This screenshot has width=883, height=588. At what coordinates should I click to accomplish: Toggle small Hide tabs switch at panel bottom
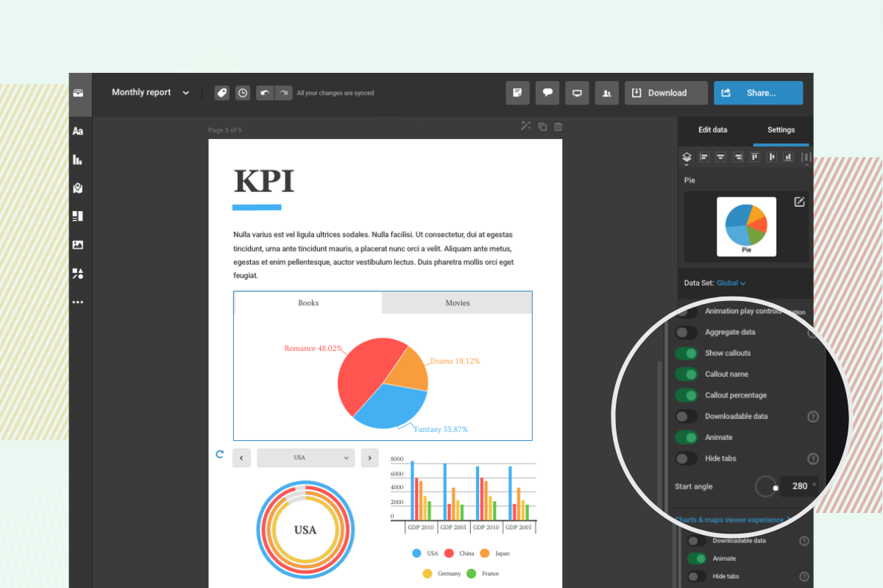pyautogui.click(x=696, y=576)
